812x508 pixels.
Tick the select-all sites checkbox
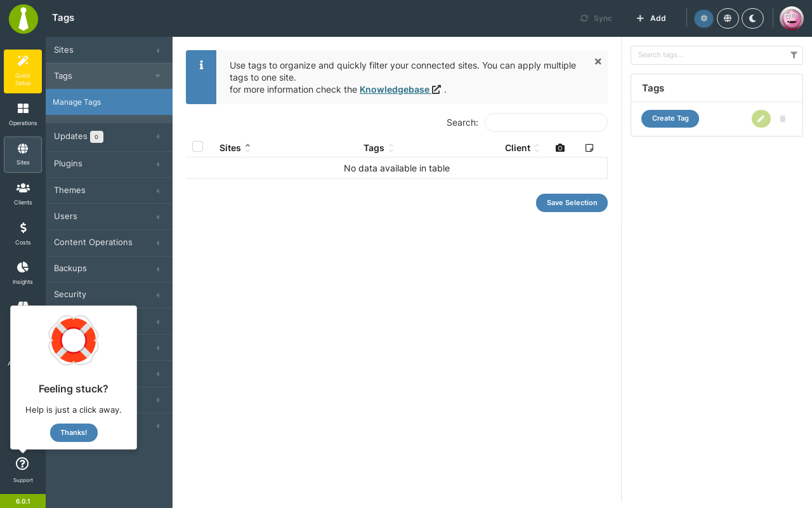pos(197,147)
